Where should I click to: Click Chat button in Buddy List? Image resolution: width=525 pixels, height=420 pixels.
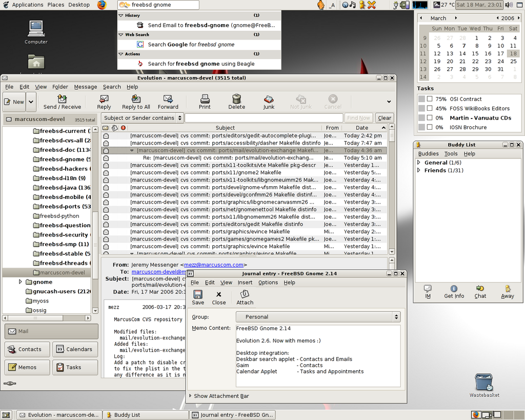click(x=480, y=292)
